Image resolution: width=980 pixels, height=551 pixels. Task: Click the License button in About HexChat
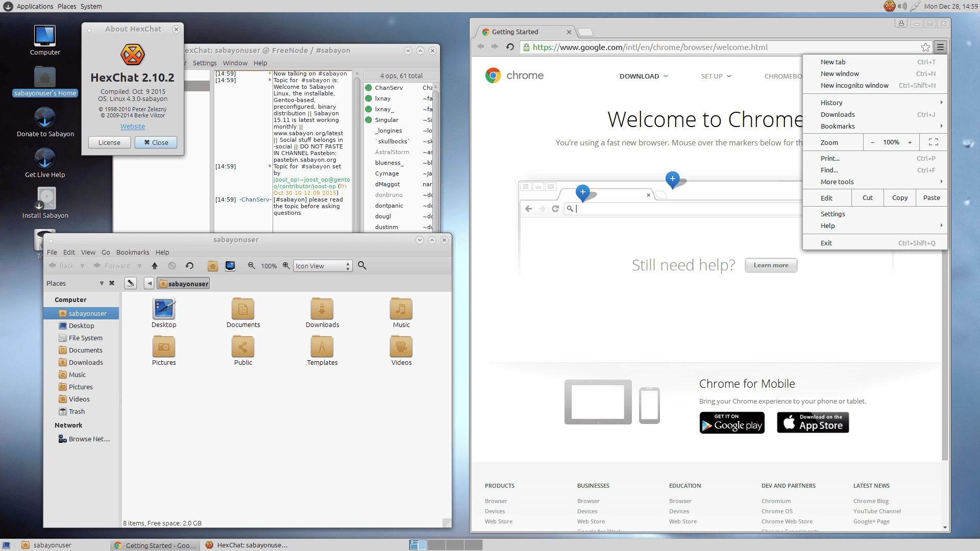(109, 142)
